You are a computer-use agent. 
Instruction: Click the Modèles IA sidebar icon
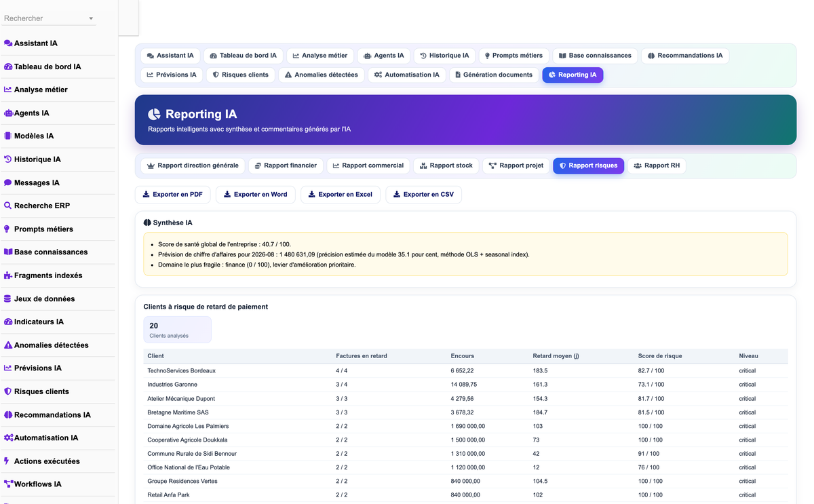tap(8, 136)
